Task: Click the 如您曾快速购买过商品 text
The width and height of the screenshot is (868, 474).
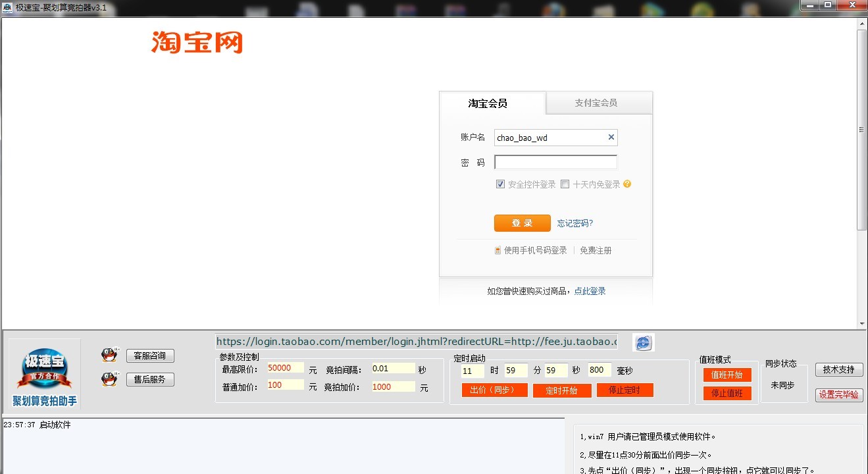Action: coord(529,291)
